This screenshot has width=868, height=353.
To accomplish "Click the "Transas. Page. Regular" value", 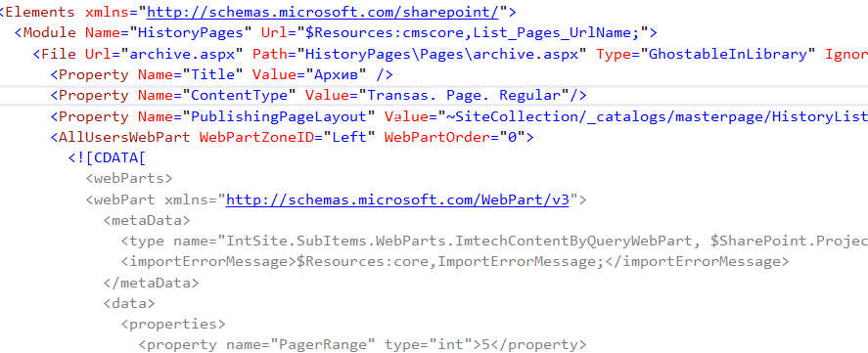I will click(465, 95).
